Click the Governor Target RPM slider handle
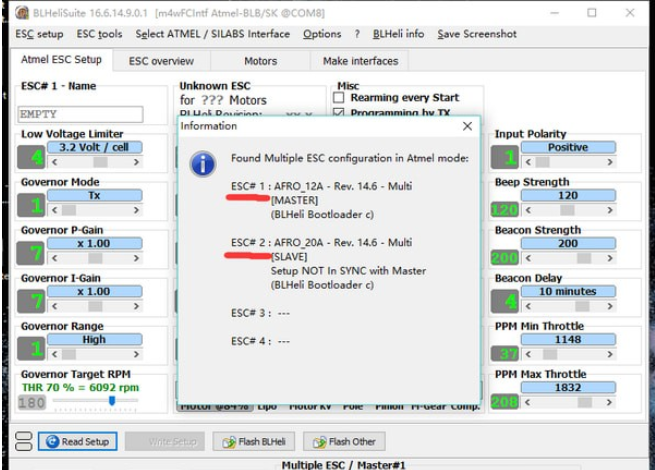Screen dimensions: 655x470 pos(112,400)
